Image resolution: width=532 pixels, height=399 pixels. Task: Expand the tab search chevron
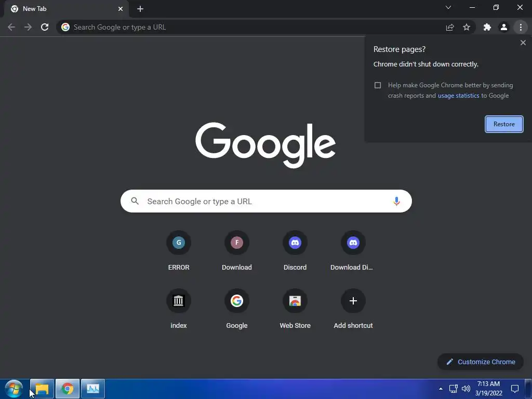448,7
